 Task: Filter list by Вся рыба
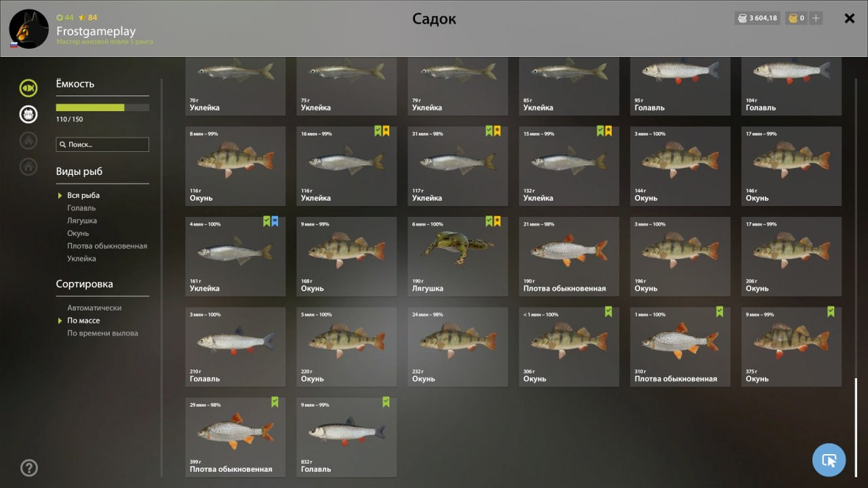point(83,195)
